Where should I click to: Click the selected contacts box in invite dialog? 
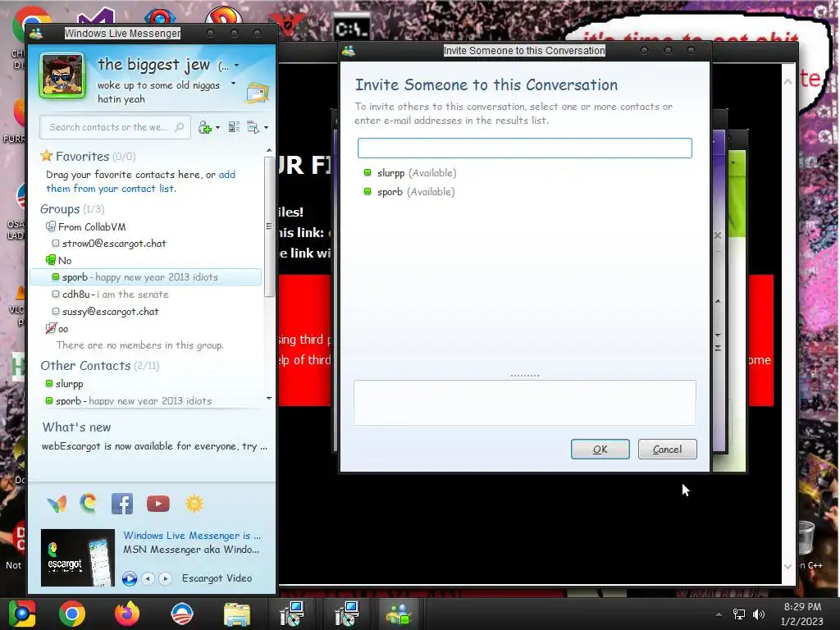(524, 403)
